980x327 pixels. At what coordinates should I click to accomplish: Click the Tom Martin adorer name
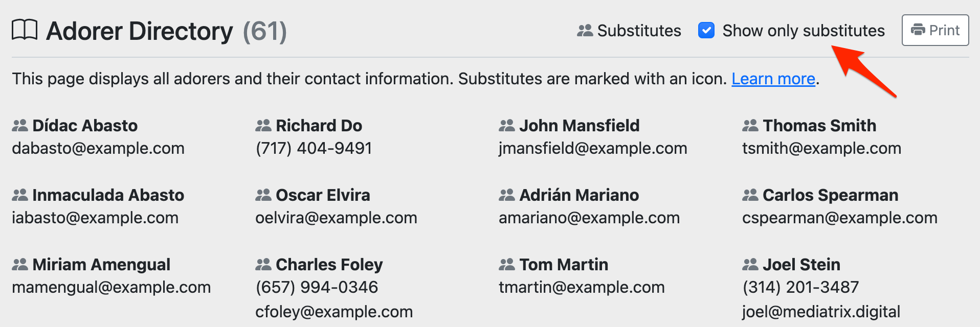click(x=564, y=265)
